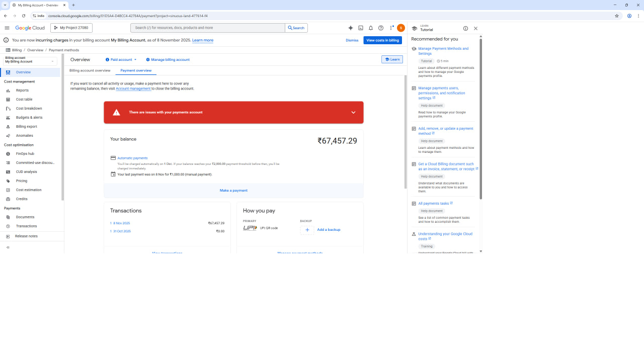This screenshot has height=350, width=644.
Task: Reload the browser page
Action: click(23, 16)
